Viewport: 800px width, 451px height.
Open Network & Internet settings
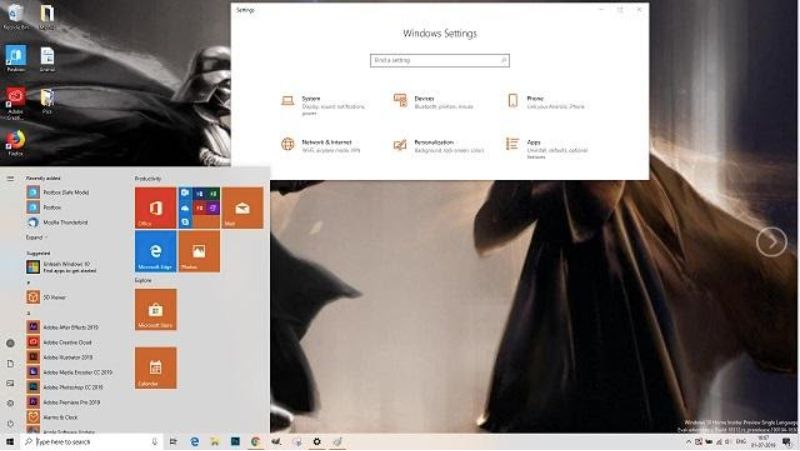(320, 146)
